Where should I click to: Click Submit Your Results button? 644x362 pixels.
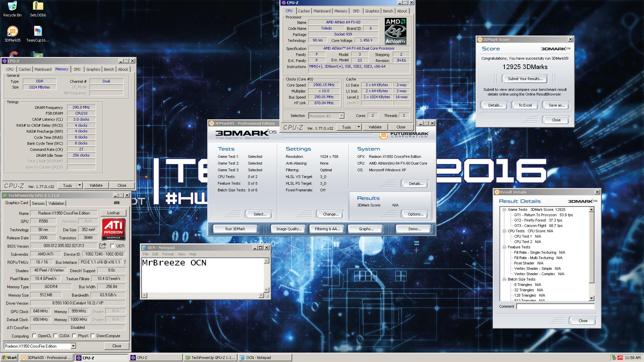tap(525, 79)
